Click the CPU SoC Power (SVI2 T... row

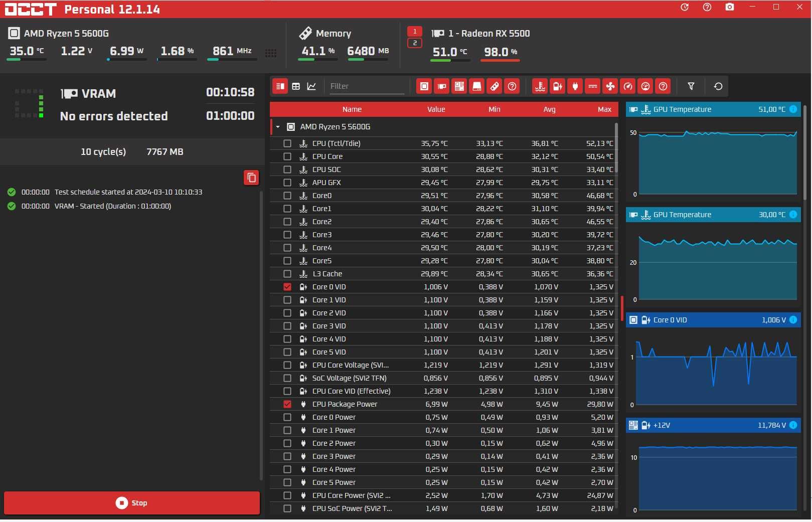(x=443, y=508)
